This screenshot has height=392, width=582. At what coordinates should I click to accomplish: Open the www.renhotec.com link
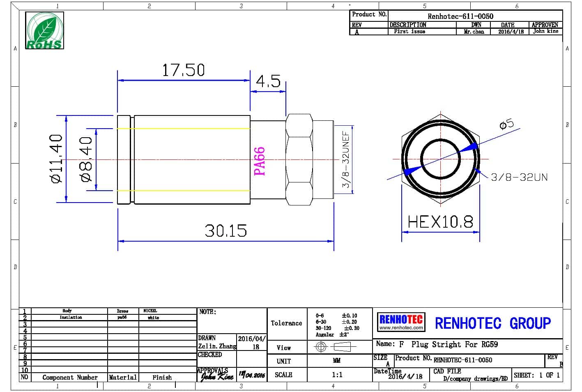pos(401,328)
